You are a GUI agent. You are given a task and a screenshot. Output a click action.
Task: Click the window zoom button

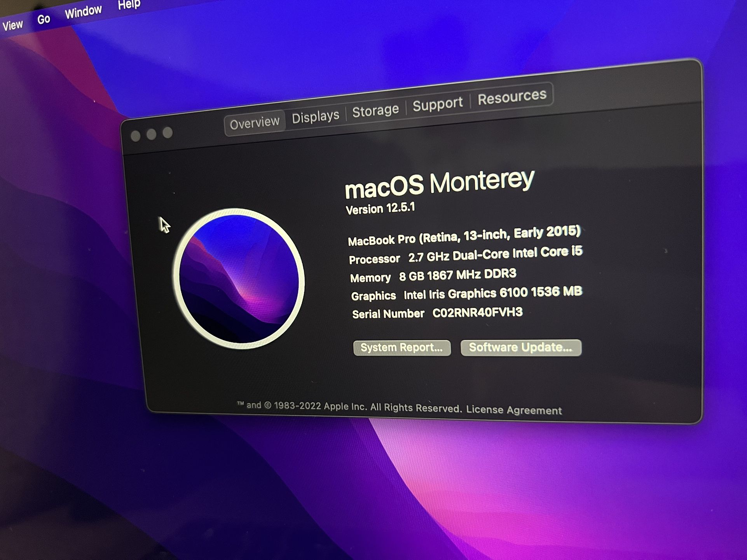pyautogui.click(x=168, y=133)
